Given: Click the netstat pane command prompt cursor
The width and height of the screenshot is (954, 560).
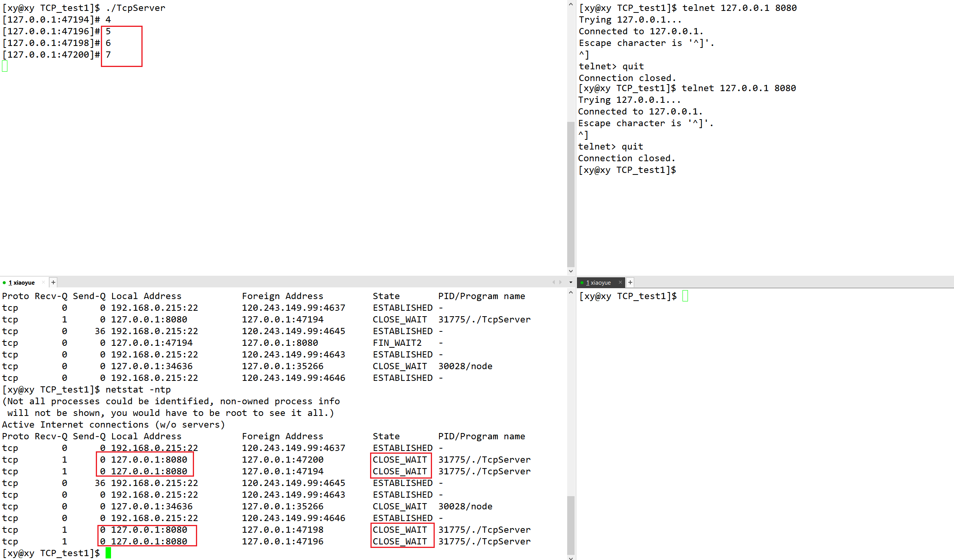Looking at the screenshot, I should pyautogui.click(x=108, y=553).
